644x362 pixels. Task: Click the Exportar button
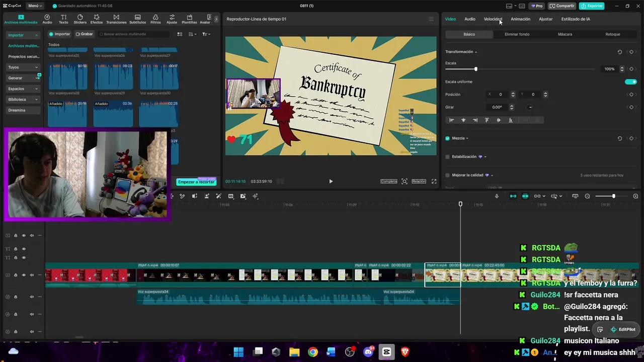(592, 6)
